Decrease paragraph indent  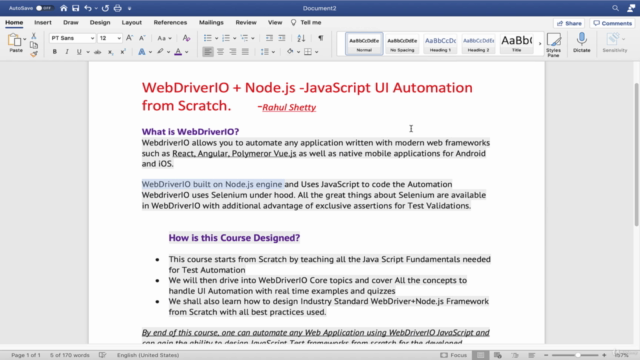[x=269, y=38]
